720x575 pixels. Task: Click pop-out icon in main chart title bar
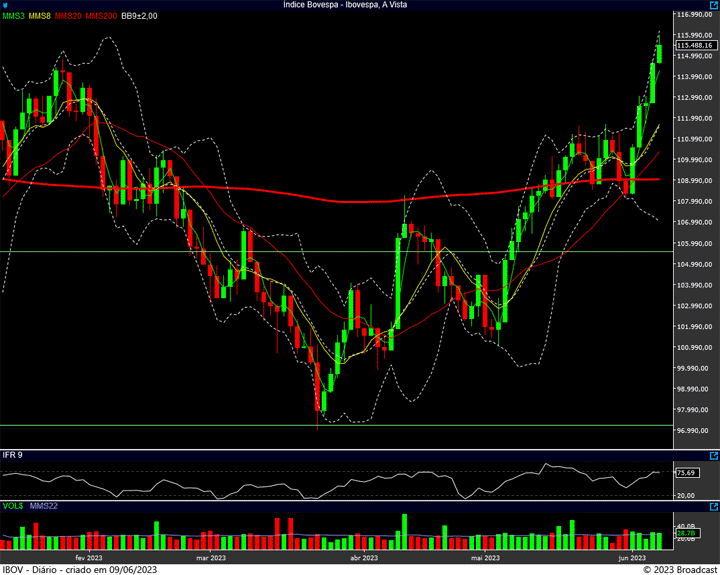coord(713,5)
